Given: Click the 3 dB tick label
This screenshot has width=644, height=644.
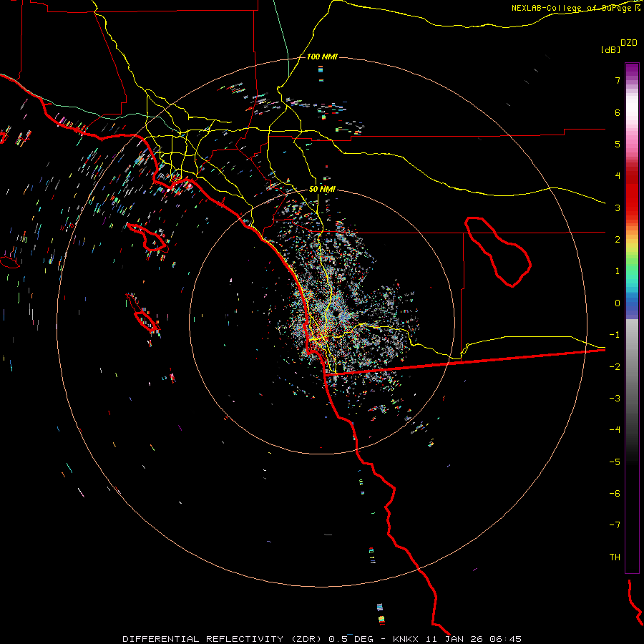Looking at the screenshot, I should [x=618, y=208].
